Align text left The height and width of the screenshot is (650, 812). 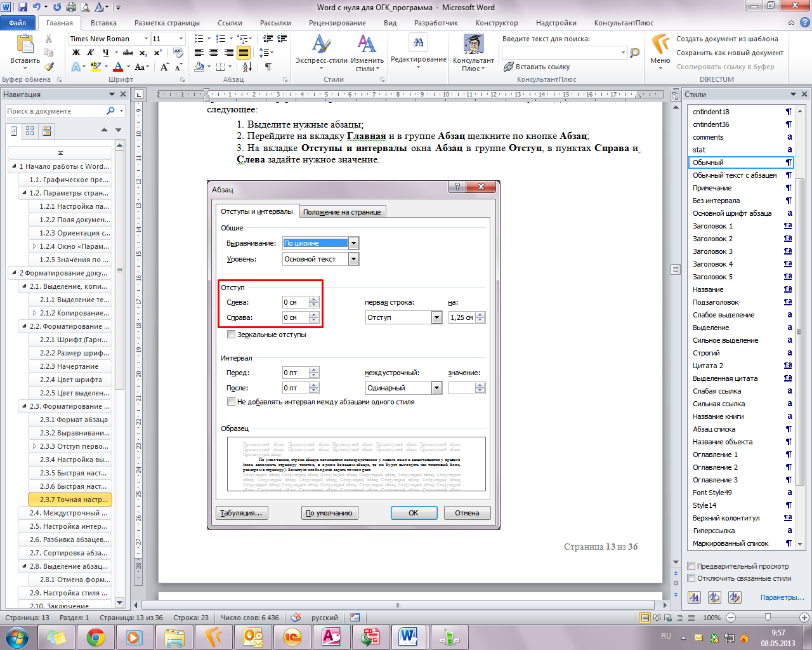point(199,53)
